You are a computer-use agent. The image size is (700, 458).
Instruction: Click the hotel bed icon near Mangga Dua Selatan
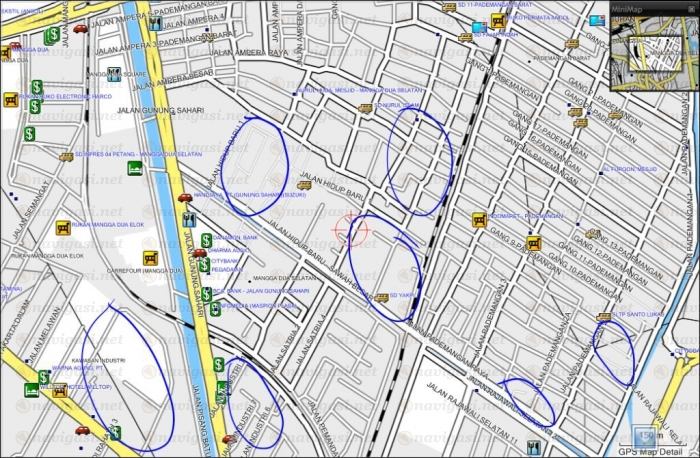tap(135, 167)
